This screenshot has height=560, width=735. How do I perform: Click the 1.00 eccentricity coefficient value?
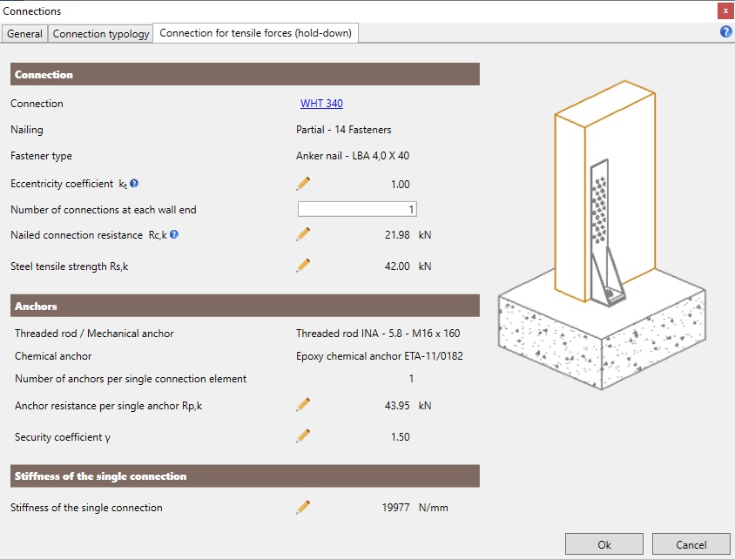401,184
